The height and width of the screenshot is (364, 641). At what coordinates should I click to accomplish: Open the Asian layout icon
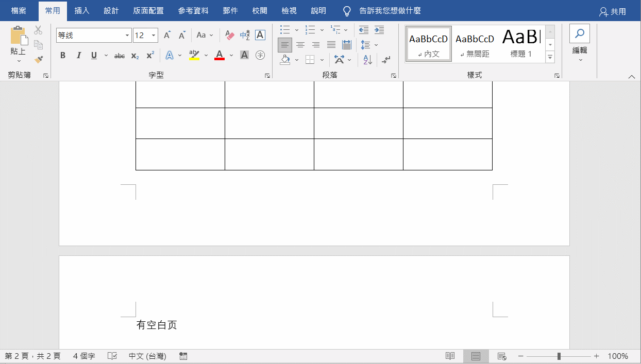[x=339, y=60]
